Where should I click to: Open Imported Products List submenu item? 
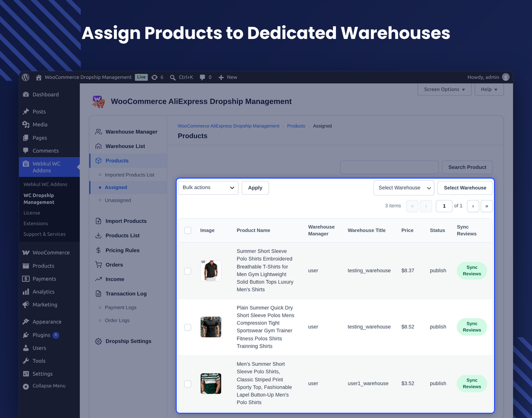[x=129, y=175]
